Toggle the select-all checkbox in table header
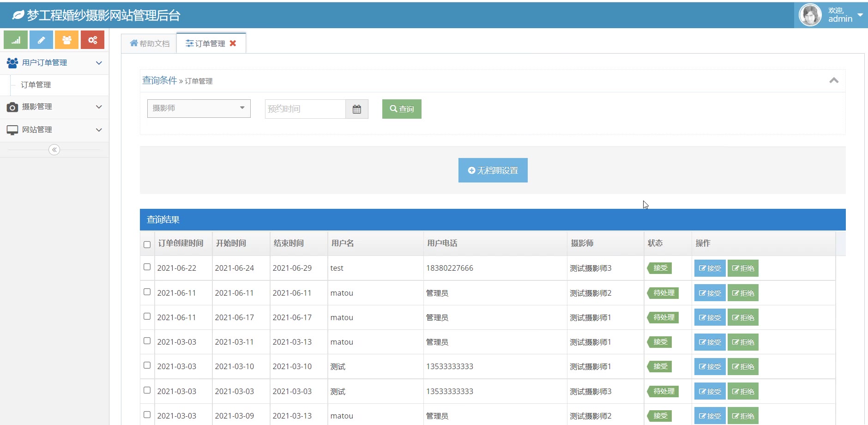This screenshot has width=868, height=425. tap(147, 244)
